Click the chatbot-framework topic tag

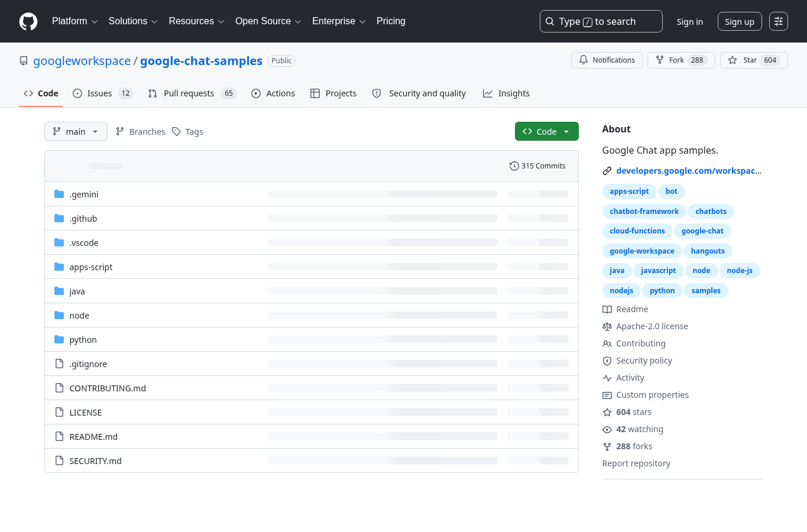(644, 212)
